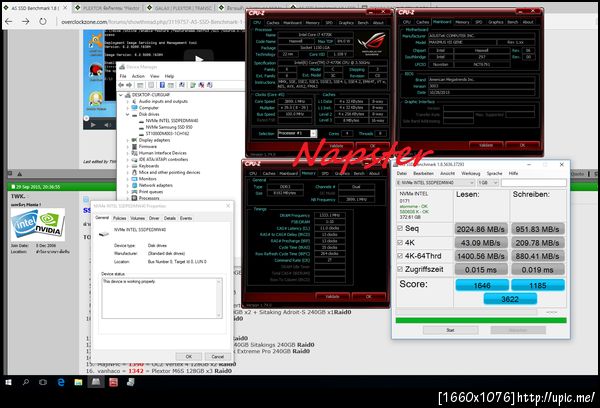Open File Explorer from taskbar
This screenshot has width=600, height=408.
(x=78, y=382)
